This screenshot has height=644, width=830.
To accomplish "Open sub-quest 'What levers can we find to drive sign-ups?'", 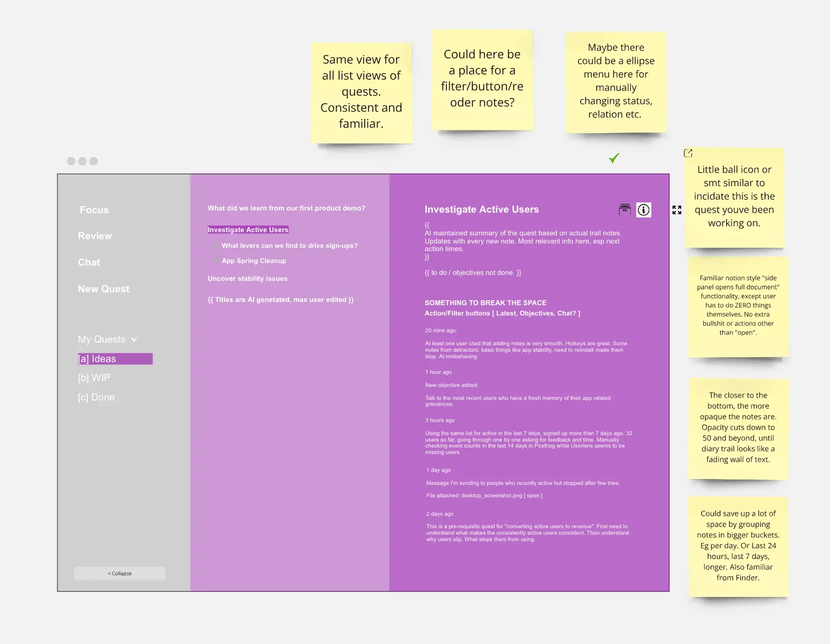I will 289,246.
